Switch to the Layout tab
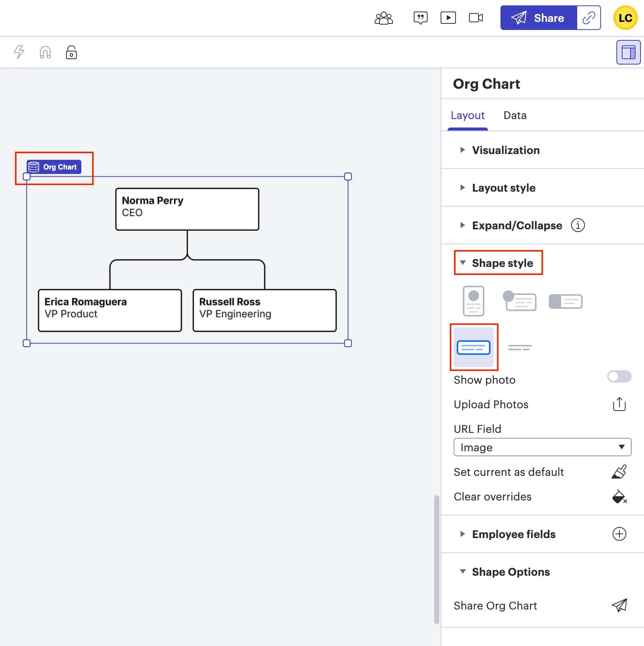This screenshot has height=646, width=644. tap(467, 116)
